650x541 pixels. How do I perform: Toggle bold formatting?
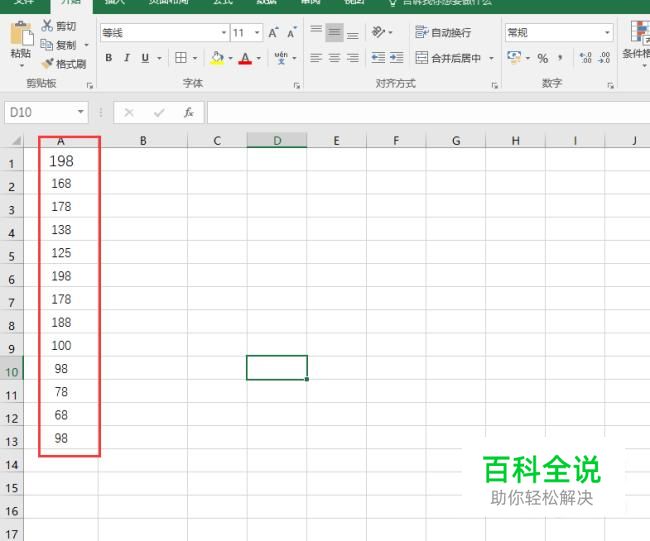109,58
